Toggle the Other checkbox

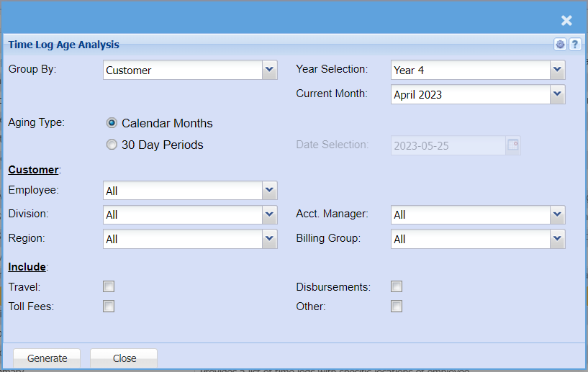[397, 307]
